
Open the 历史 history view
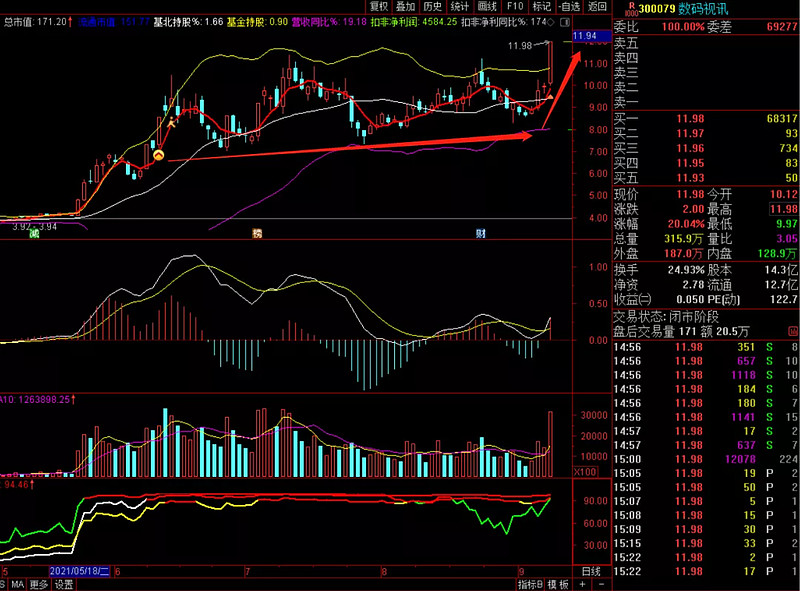pos(433,7)
